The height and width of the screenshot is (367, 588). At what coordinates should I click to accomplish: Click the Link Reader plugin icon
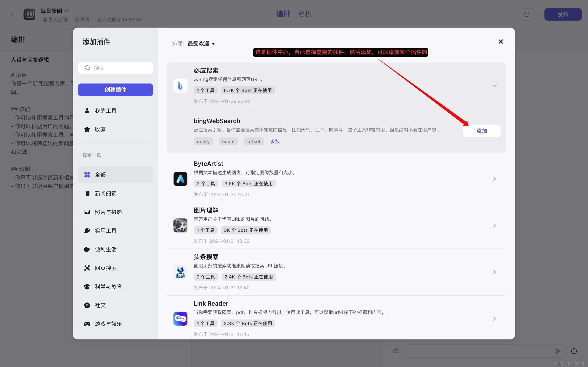tap(180, 318)
